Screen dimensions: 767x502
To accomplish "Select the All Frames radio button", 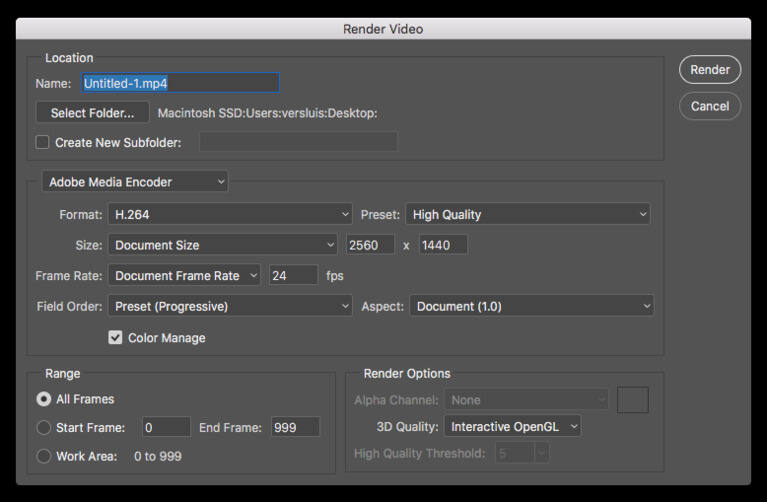I will 44,399.
